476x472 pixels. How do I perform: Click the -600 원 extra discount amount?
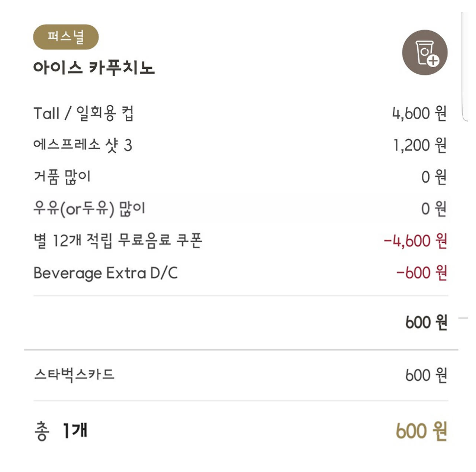pyautogui.click(x=422, y=273)
